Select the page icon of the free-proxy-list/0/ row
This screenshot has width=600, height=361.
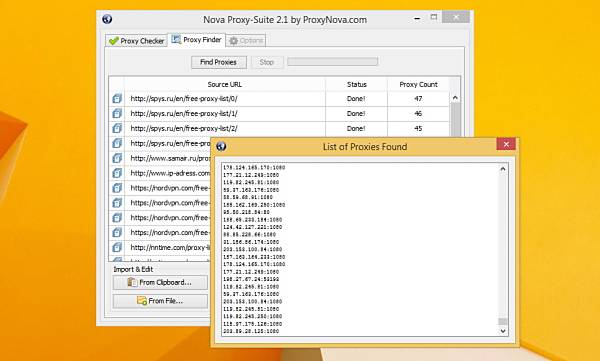[117, 98]
